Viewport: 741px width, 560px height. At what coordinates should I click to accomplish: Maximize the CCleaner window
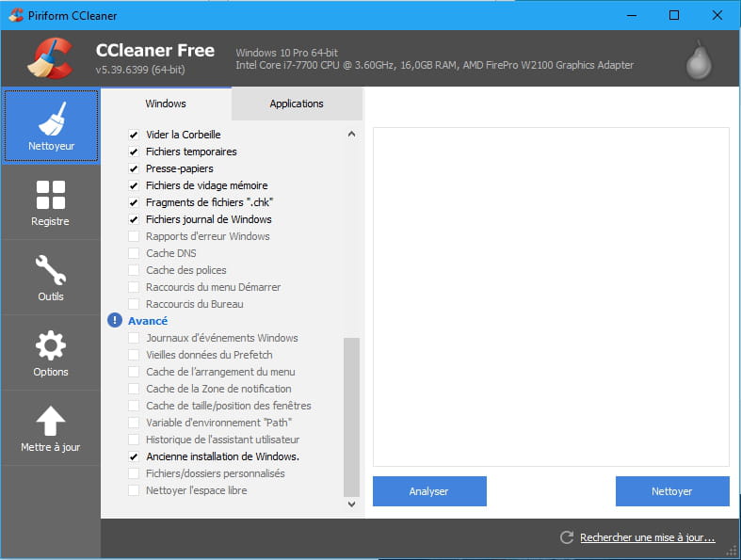(674, 16)
